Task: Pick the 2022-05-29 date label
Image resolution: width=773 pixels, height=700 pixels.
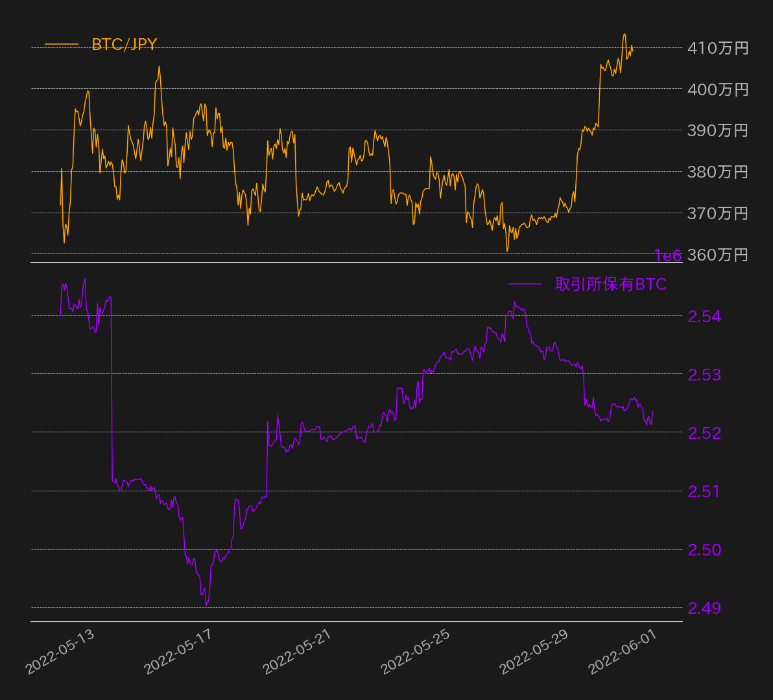Action: tap(535, 651)
